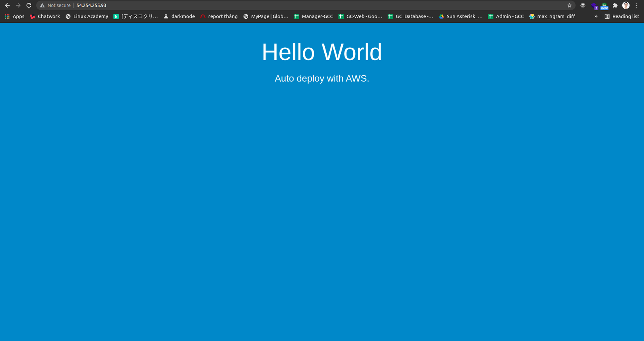Click the 'Auto deploy with AWS.' text
Screen dimensions: 644x341
322,79
